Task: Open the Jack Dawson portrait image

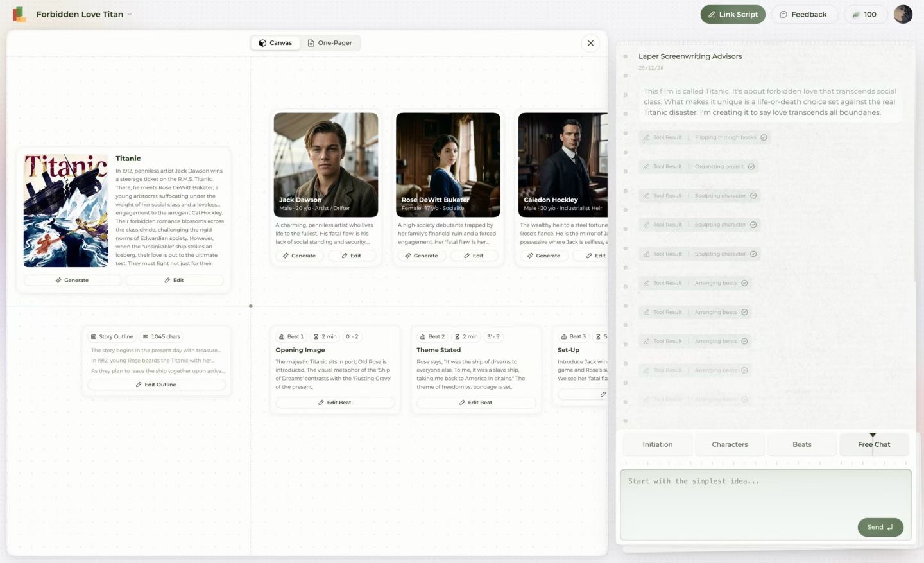Action: pos(326,165)
